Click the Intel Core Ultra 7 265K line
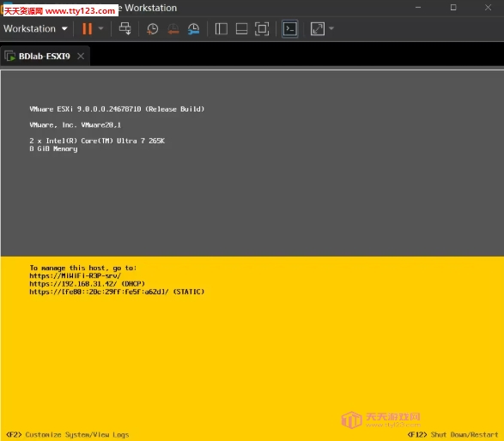Viewport: 504px width, 441px height. [x=97, y=141]
